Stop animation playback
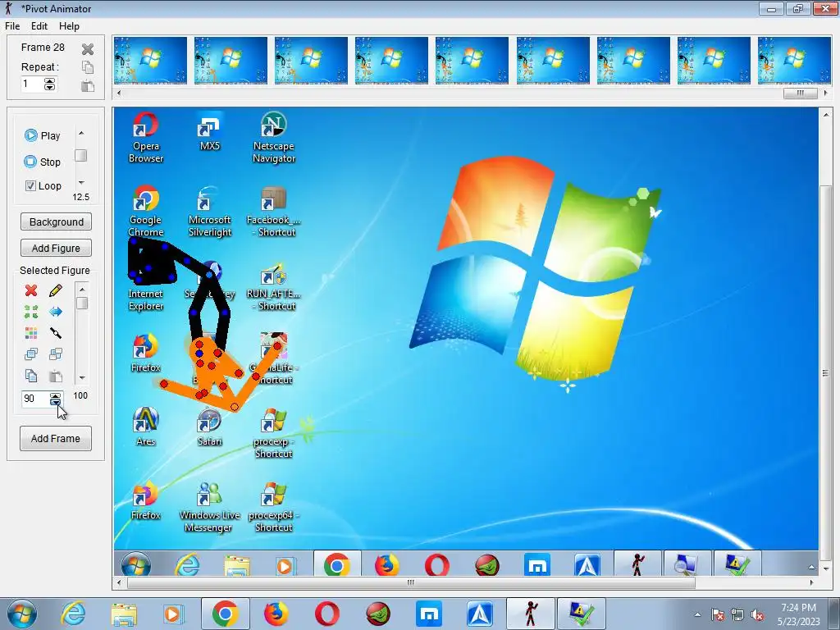The height and width of the screenshot is (630, 840). [x=43, y=162]
